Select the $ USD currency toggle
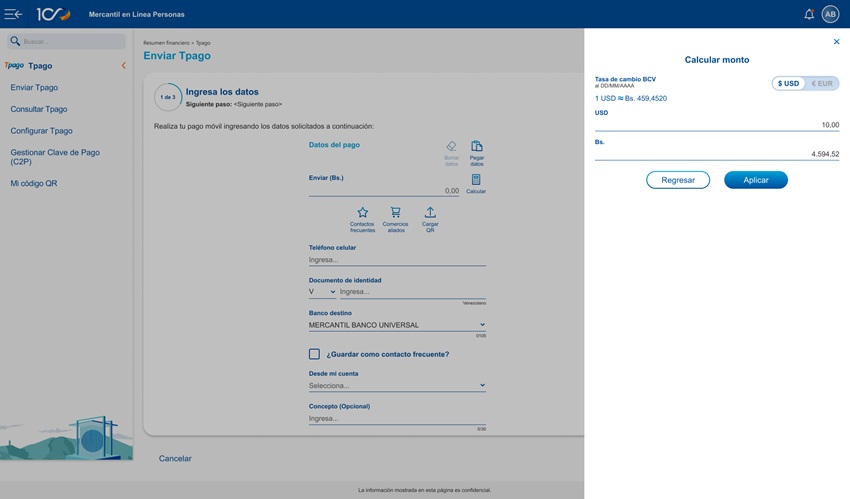 788,83
